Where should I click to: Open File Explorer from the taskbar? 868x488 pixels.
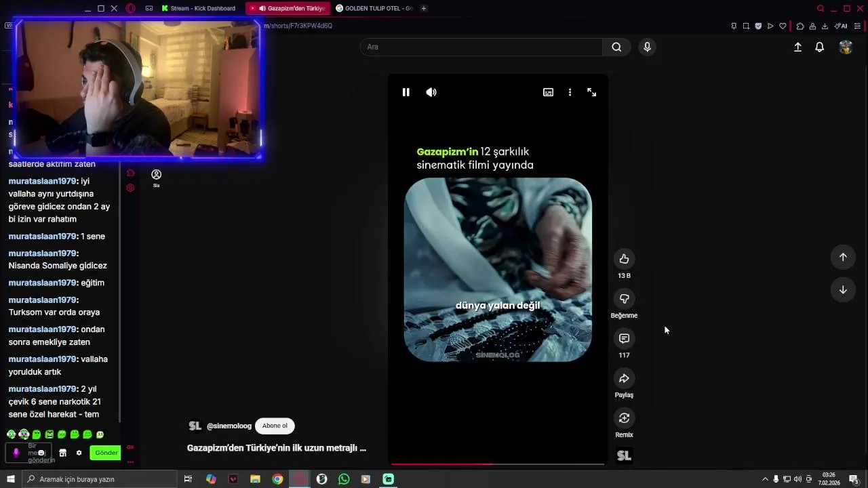tap(255, 479)
